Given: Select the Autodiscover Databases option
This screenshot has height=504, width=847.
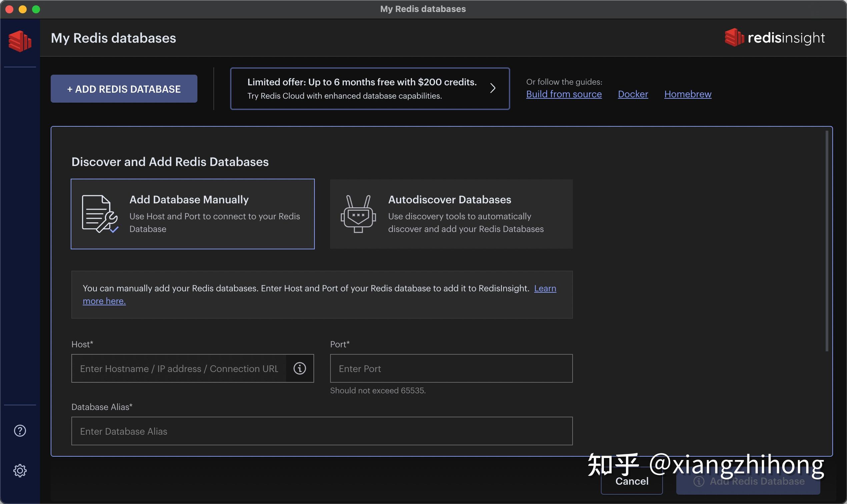Looking at the screenshot, I should pos(451,214).
